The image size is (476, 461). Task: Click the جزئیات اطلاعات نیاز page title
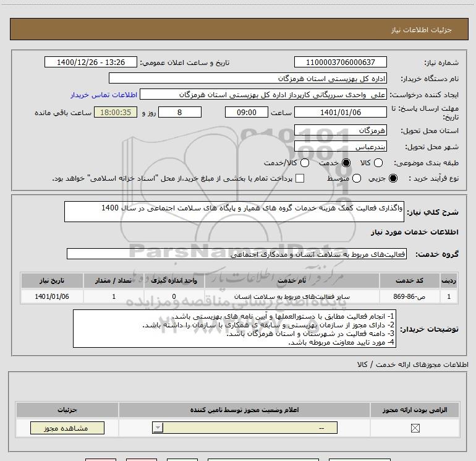pos(422,30)
